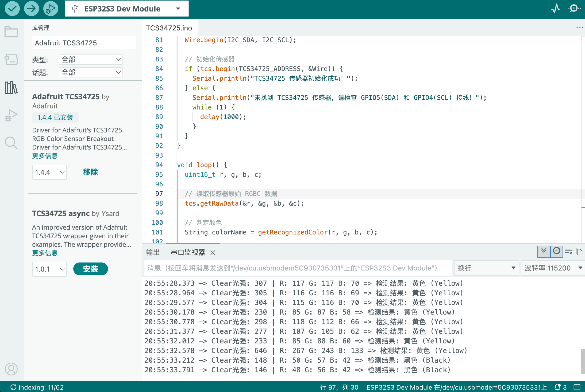Screen dimensions: 585x392
Task: Close the 串口监视器 tab
Action: [x=213, y=253]
